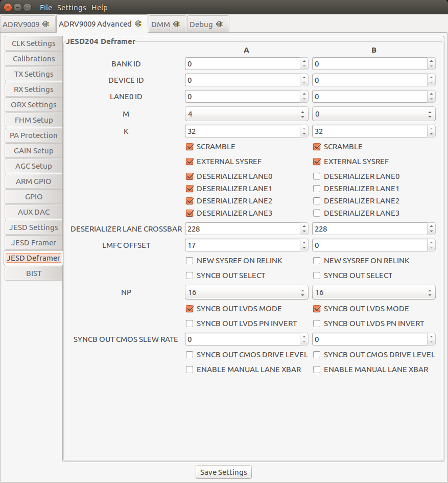Open the NP dropdown in column B
The image size is (448, 483).
[x=374, y=292]
